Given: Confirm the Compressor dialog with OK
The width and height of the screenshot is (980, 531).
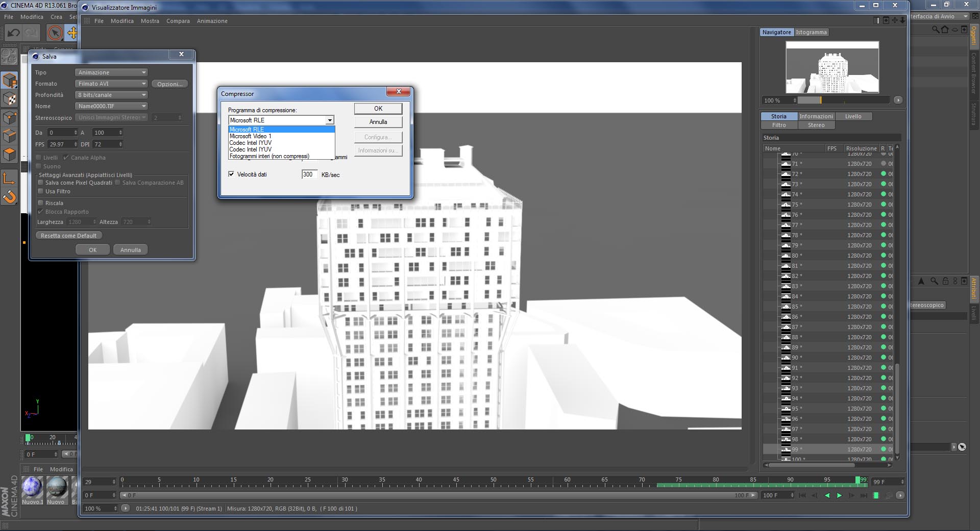Looking at the screenshot, I should coord(378,109).
